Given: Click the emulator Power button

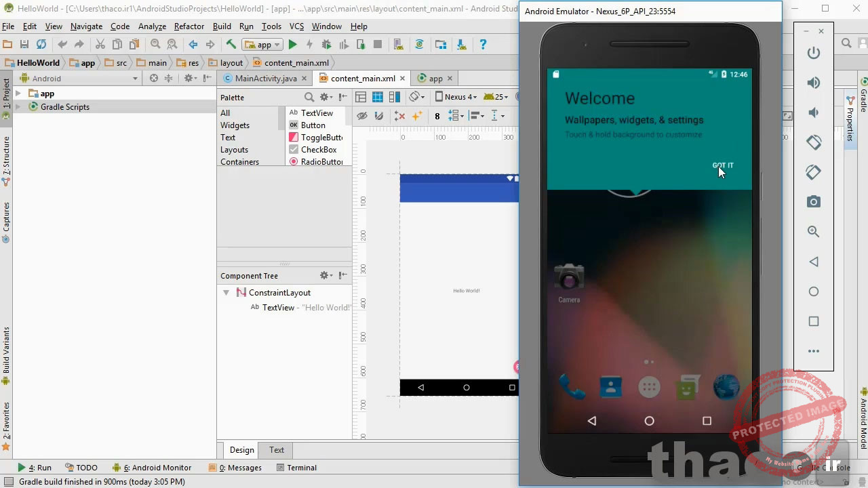Looking at the screenshot, I should [814, 53].
